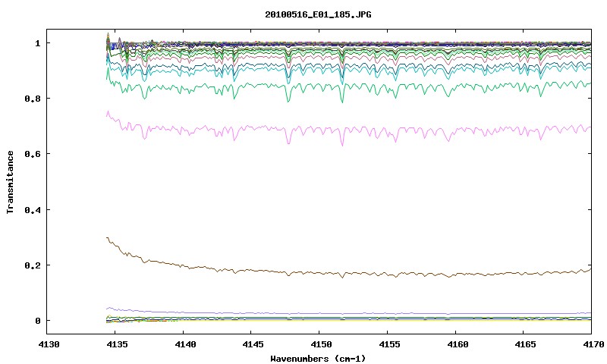Click the plot title 20100516_E01_185.JPG
Image resolution: width=607 pixels, height=364 pixels.
[x=318, y=14]
